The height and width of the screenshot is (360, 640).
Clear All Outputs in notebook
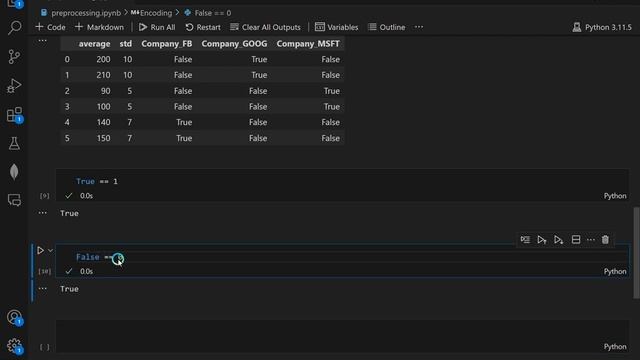click(x=265, y=27)
